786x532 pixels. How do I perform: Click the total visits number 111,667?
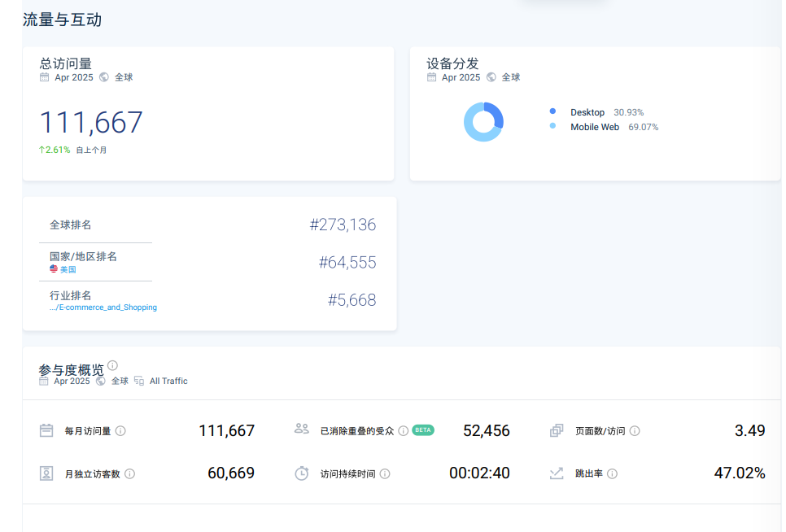[x=91, y=123]
